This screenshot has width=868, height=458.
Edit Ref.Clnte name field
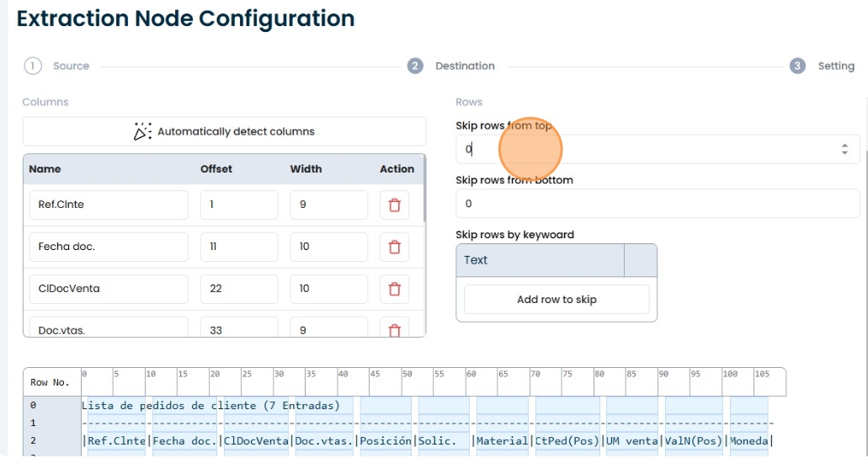point(109,205)
